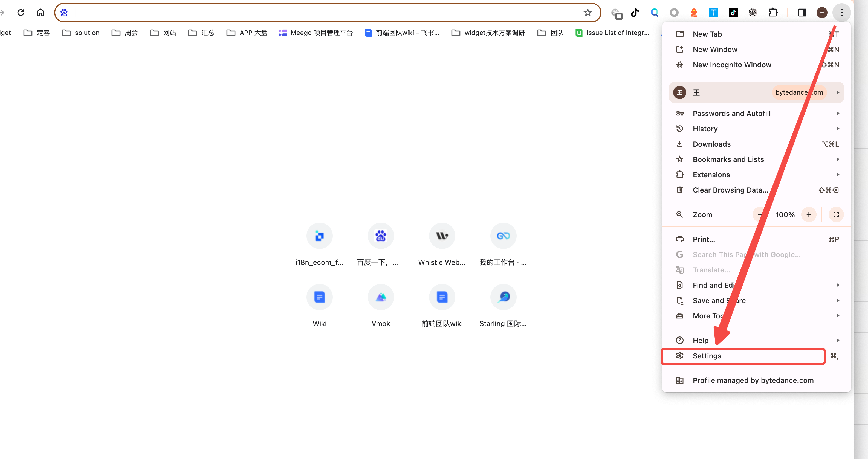Choose New Incognito Window
Screen dimensions: 868x459
click(x=732, y=65)
